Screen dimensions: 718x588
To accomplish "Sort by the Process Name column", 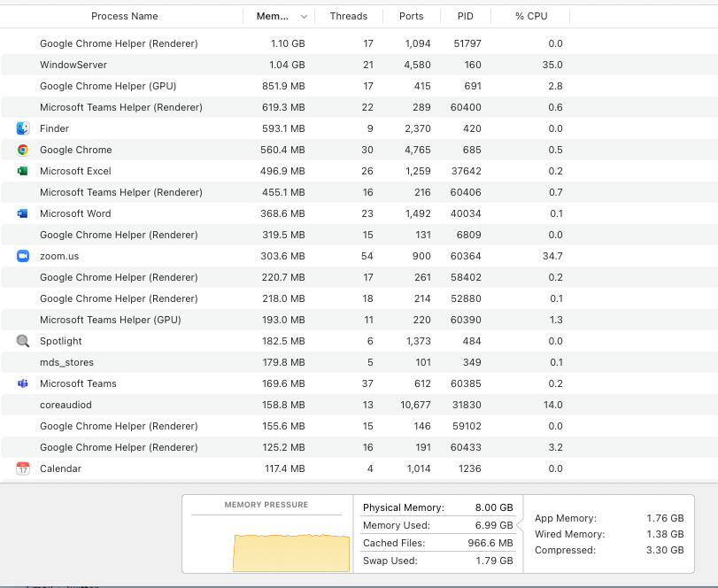I will [x=124, y=16].
